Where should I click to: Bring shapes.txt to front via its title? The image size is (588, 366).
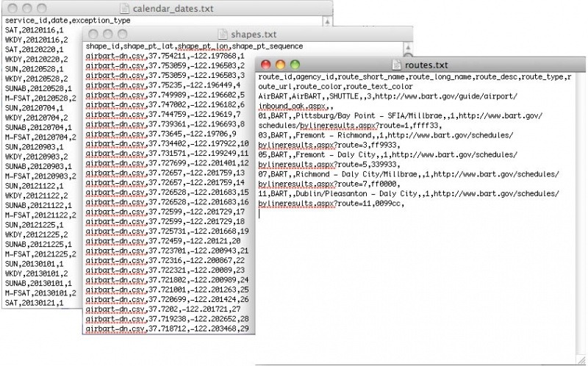[x=254, y=35]
